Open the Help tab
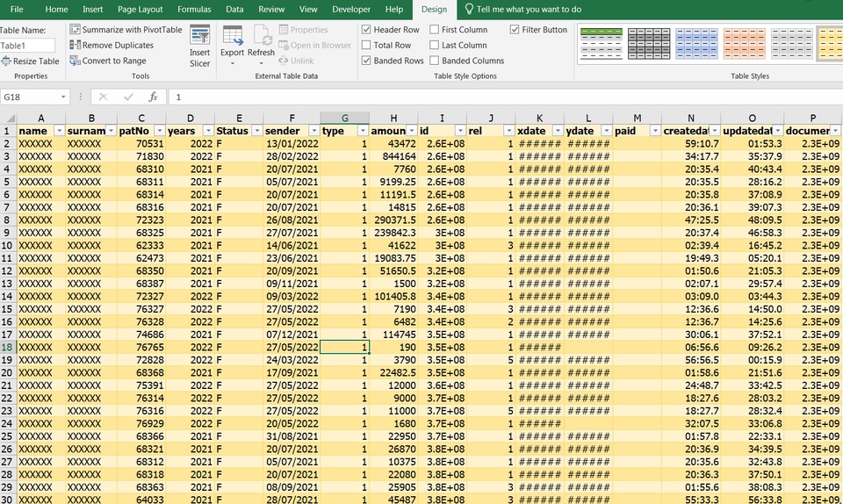The width and height of the screenshot is (843, 504). pyautogui.click(x=393, y=9)
